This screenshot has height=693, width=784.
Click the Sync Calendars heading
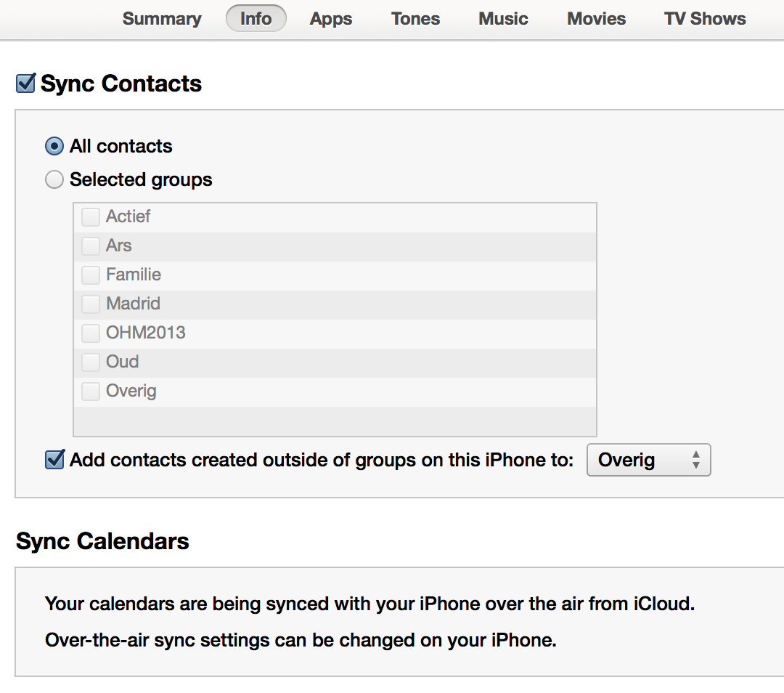[x=102, y=541]
